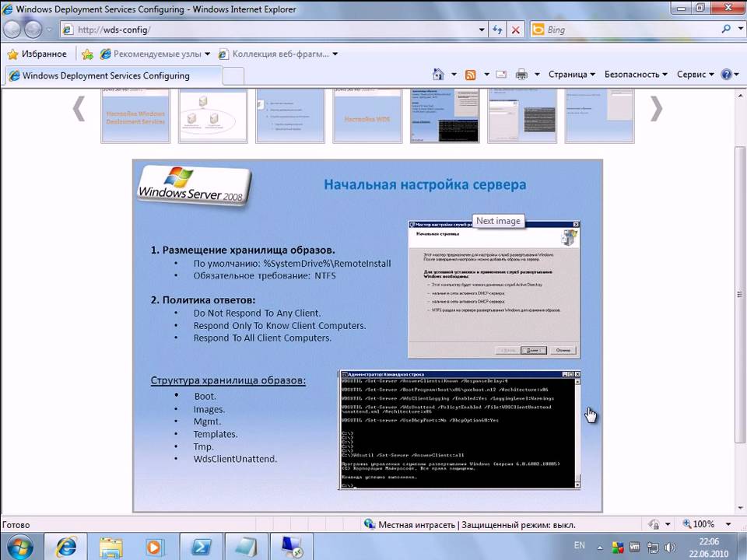Expand the Print options dropdown arrow

click(537, 75)
